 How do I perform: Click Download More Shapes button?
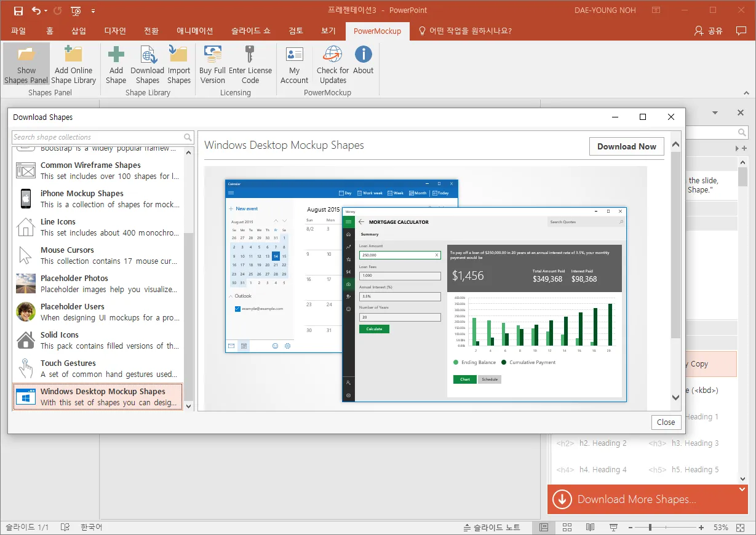[637, 499]
